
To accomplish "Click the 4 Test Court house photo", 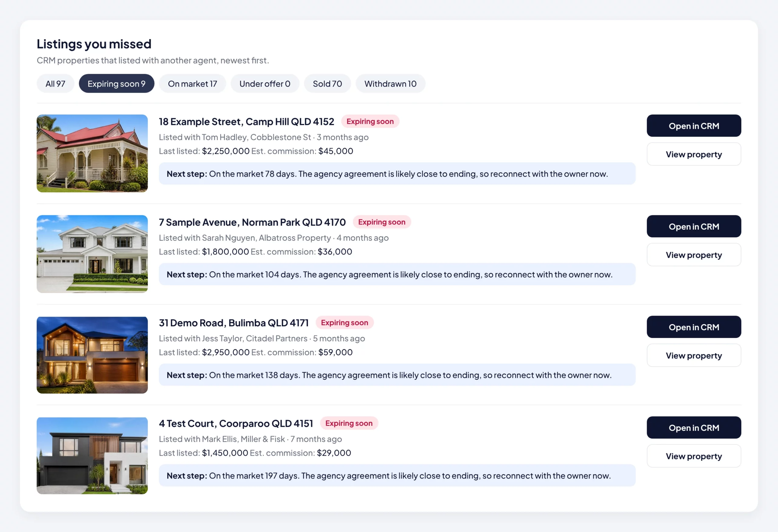I will (x=92, y=456).
